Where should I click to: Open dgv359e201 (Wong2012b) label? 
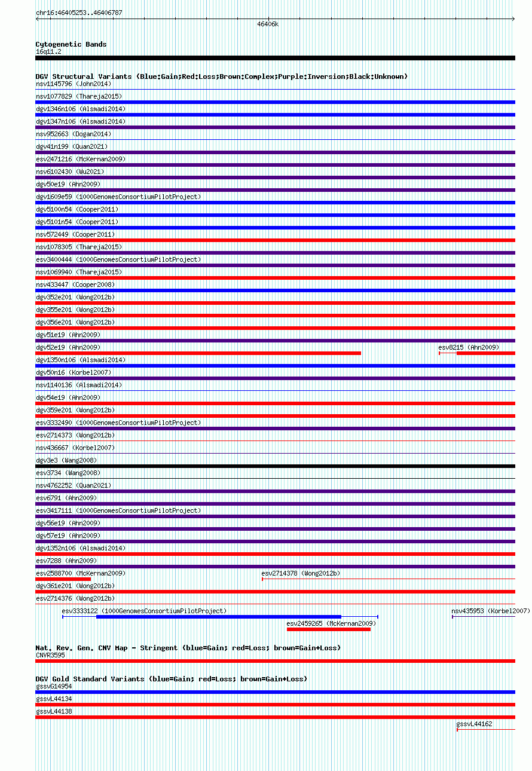pos(75,410)
